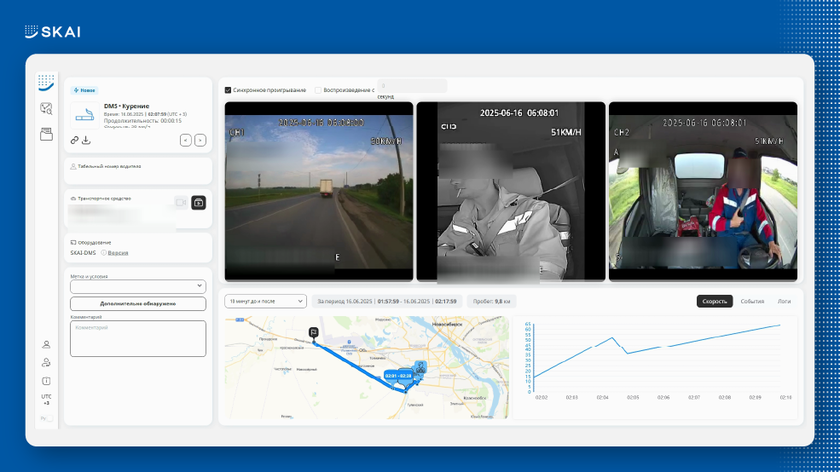Expand the Метка и условия dropdown
Viewport: 840px width, 472px height.
click(x=138, y=286)
